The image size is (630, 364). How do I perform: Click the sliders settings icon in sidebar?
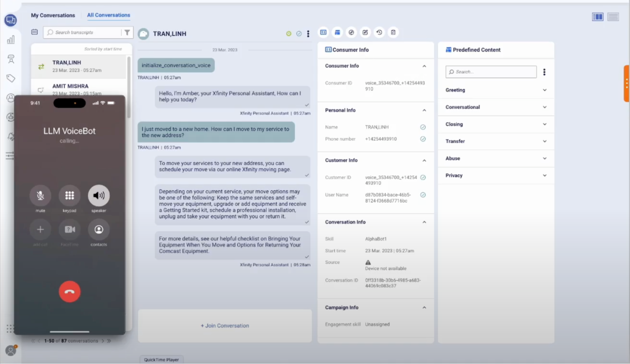(10, 156)
